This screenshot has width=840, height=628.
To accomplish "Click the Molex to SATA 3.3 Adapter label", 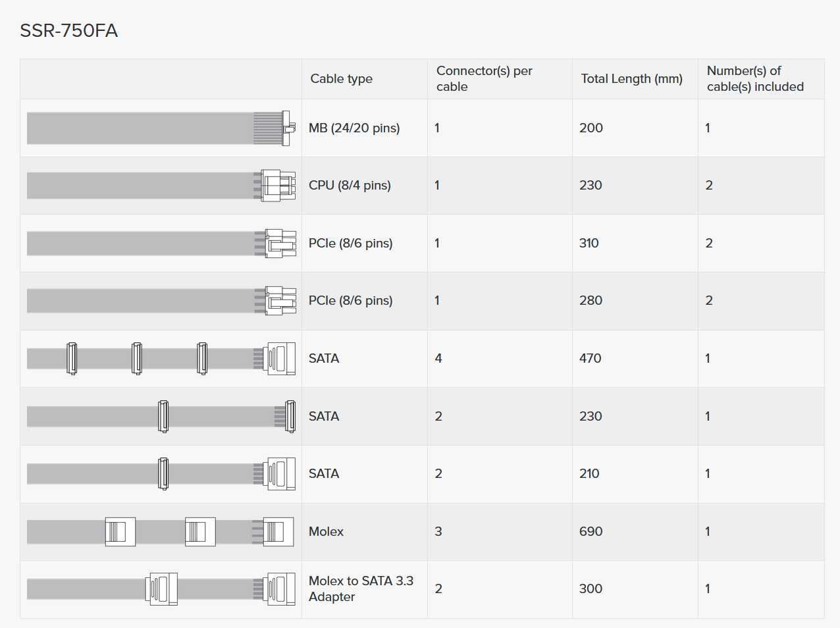I will pos(361,589).
